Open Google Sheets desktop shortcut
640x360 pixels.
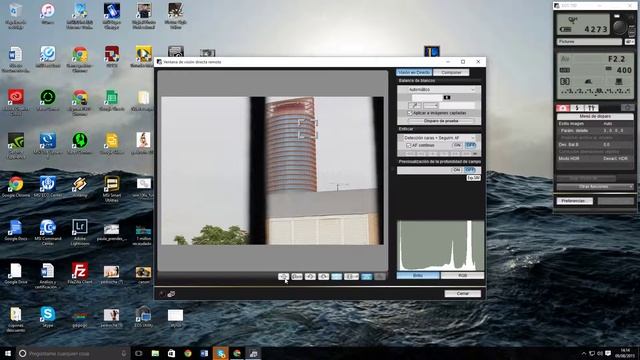tap(111, 100)
